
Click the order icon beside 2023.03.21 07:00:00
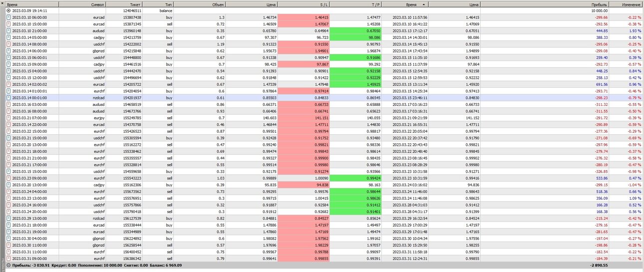(x=8, y=118)
